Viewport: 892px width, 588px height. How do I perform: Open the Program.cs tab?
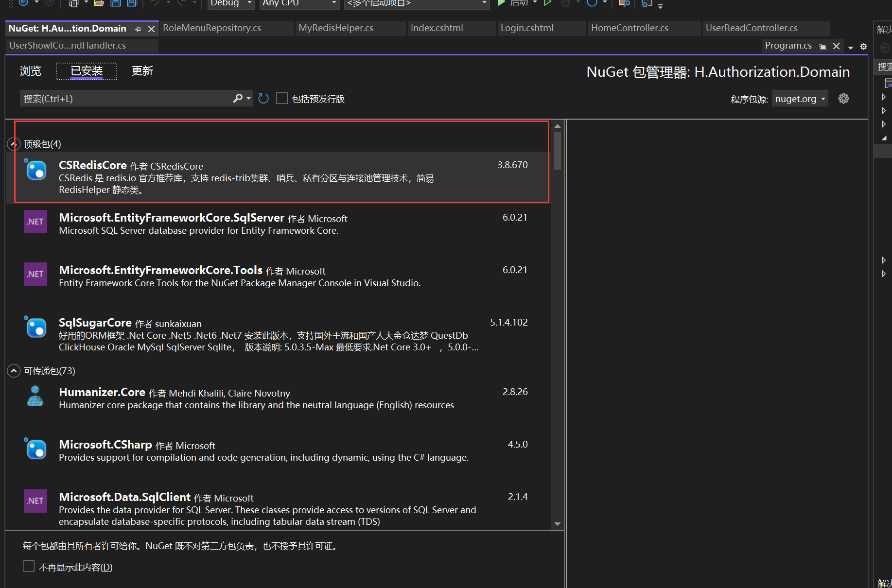coord(788,46)
